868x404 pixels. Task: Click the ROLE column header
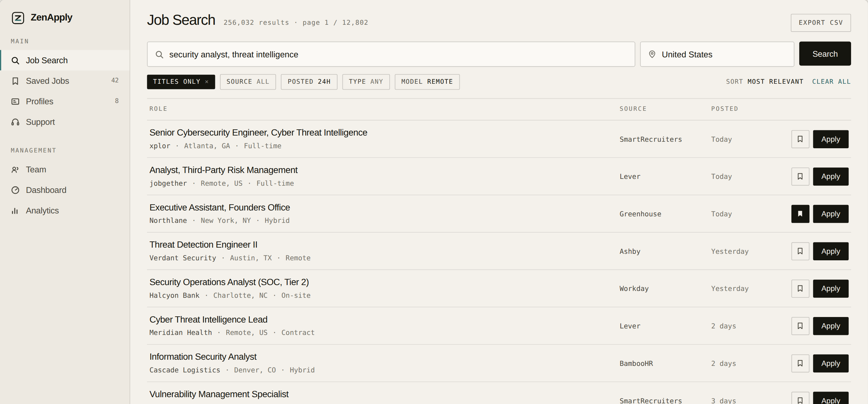(x=158, y=109)
